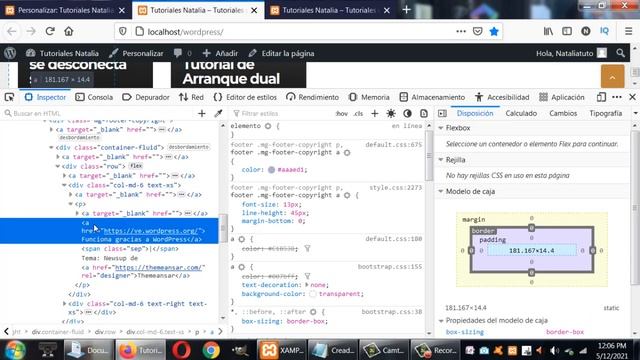This screenshot has height=360, width=640.
Task: Switch to the Consola tab
Action: pos(94,97)
